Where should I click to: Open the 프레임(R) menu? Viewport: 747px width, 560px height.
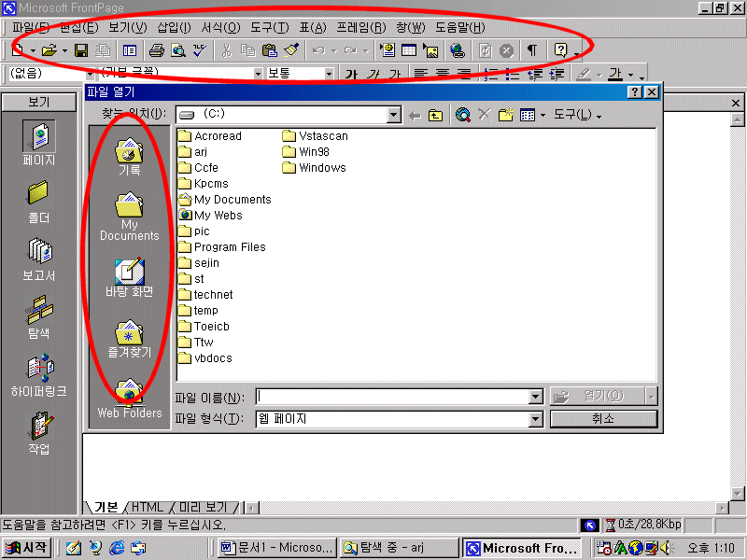[x=361, y=28]
